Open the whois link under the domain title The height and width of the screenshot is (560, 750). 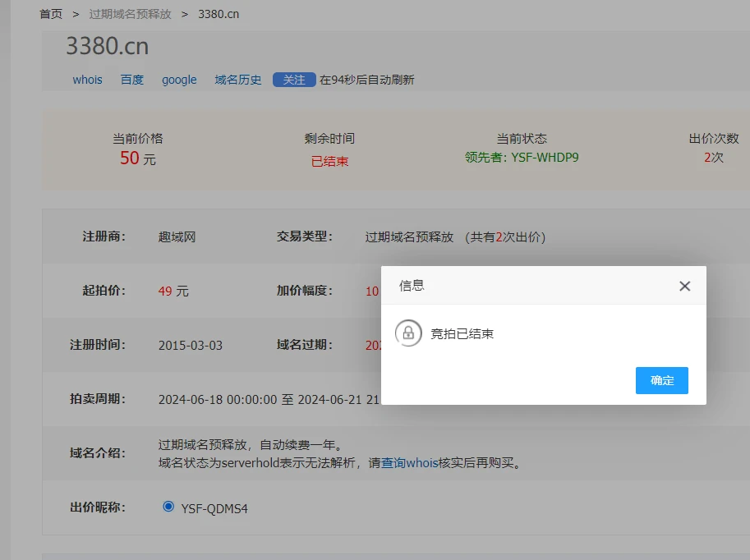point(87,80)
